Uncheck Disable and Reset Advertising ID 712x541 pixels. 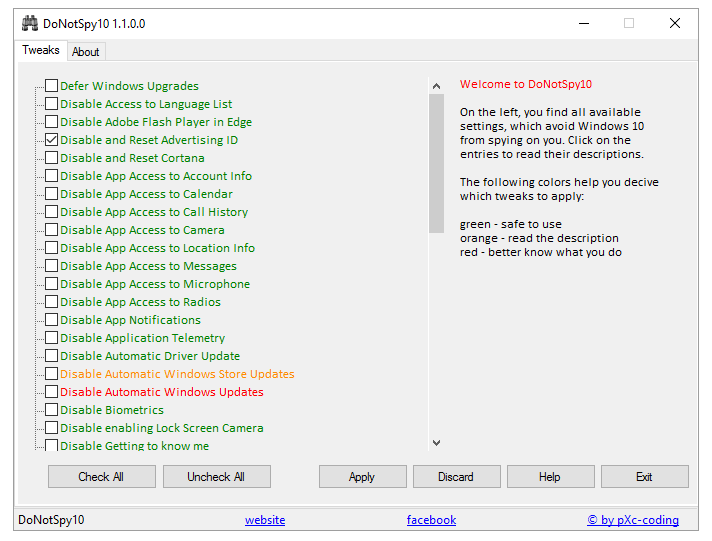coord(52,139)
